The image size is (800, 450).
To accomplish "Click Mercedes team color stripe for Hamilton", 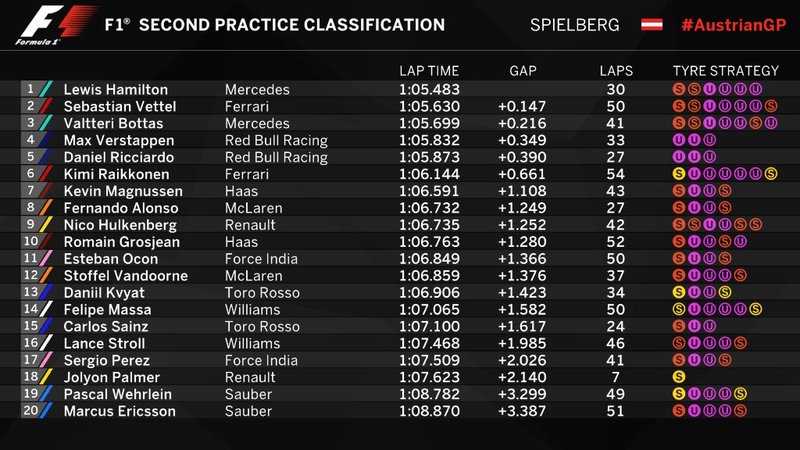I will (46, 89).
